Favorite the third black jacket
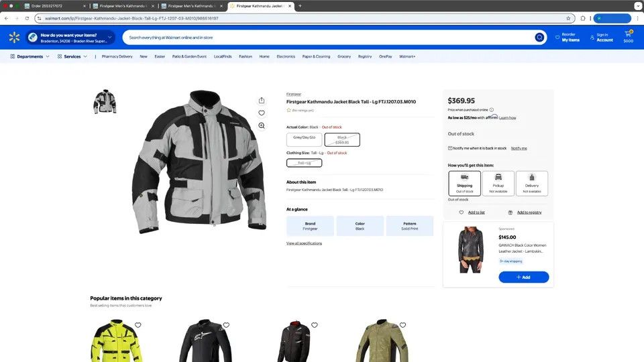 click(x=315, y=325)
